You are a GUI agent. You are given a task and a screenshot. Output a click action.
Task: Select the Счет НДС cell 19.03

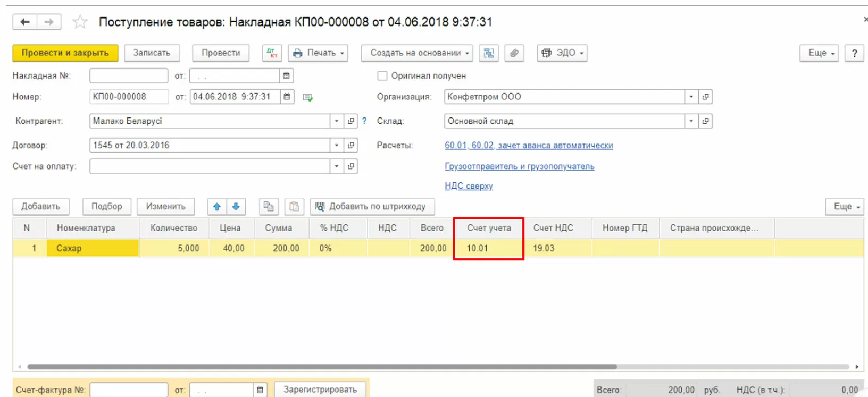pos(557,248)
